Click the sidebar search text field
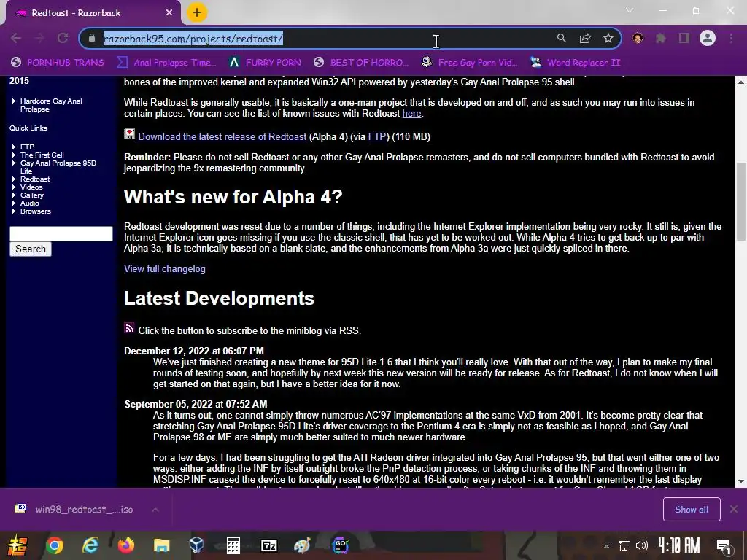The width and height of the screenshot is (747, 560). click(61, 233)
